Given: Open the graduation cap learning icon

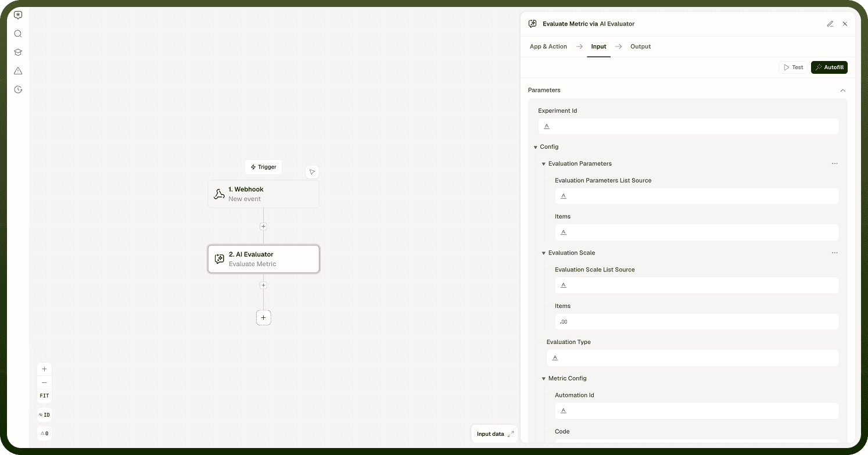Looking at the screenshot, I should click(x=18, y=52).
